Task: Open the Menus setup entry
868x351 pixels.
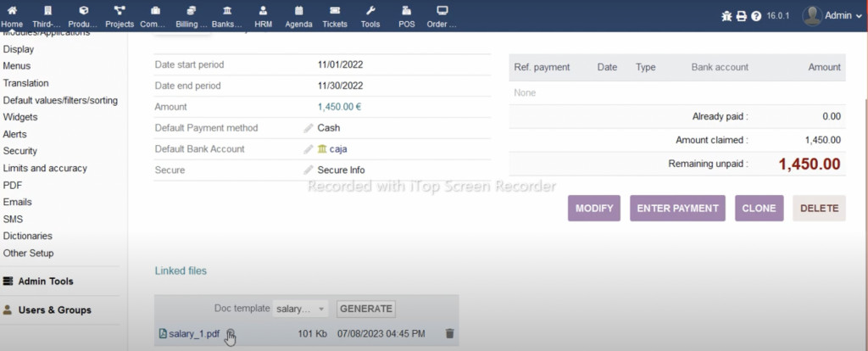Action: 17,66
